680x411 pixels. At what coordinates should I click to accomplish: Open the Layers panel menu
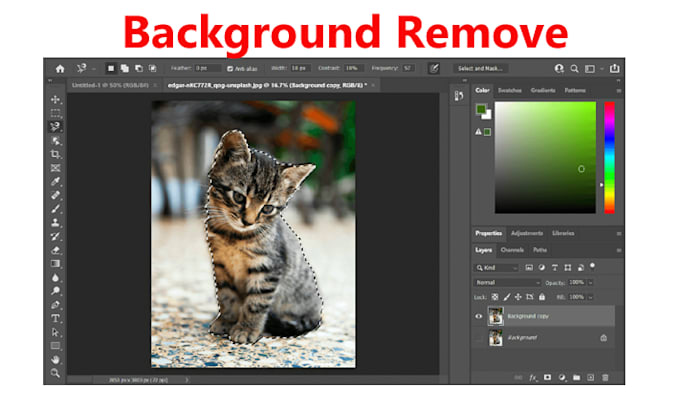pos(619,250)
